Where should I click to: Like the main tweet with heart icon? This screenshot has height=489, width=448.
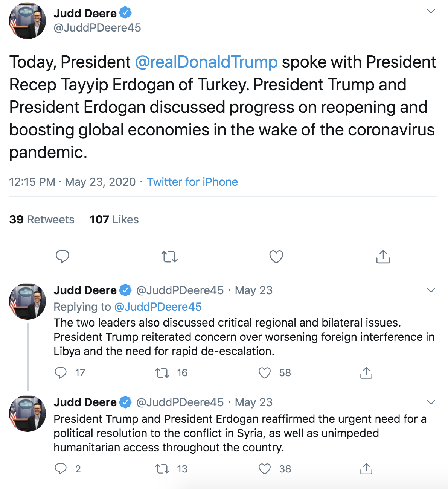[276, 257]
